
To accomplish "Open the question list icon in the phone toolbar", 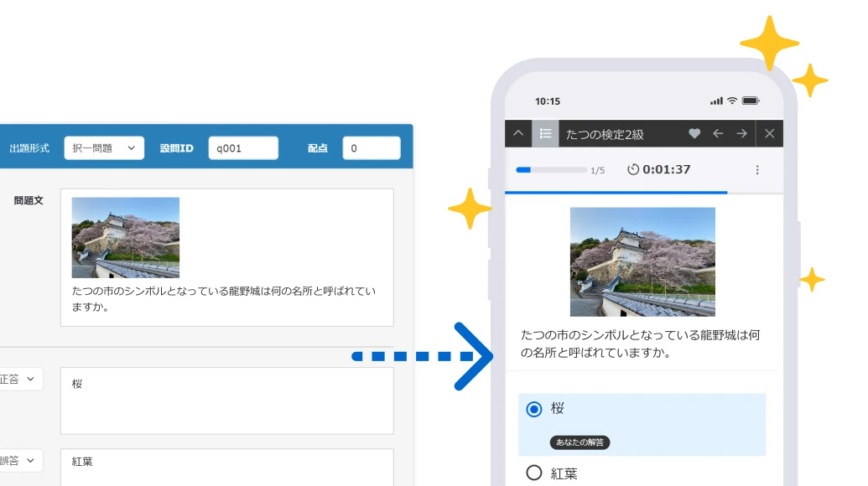I will pyautogui.click(x=545, y=134).
